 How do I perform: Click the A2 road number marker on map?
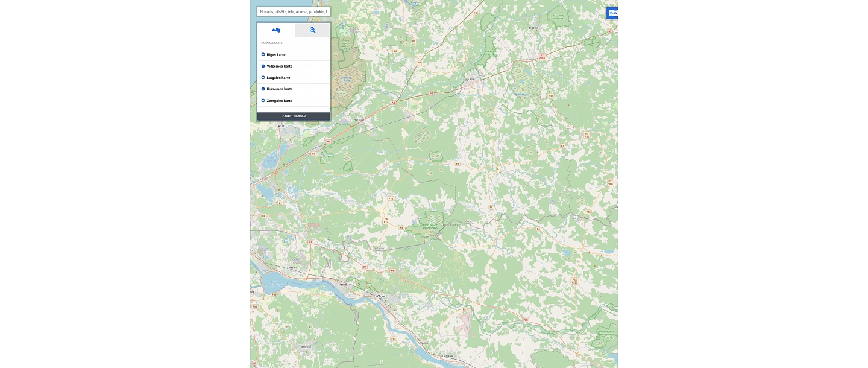pyautogui.click(x=432, y=92)
